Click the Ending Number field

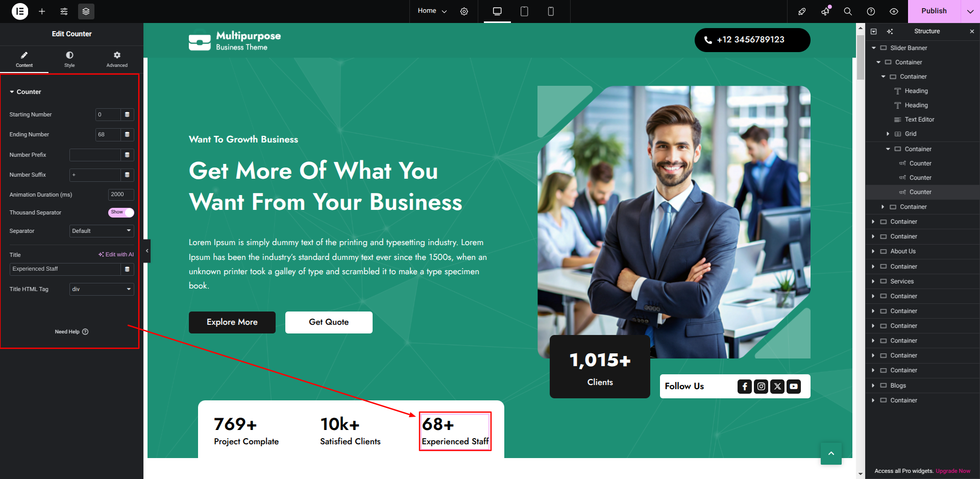coord(108,134)
